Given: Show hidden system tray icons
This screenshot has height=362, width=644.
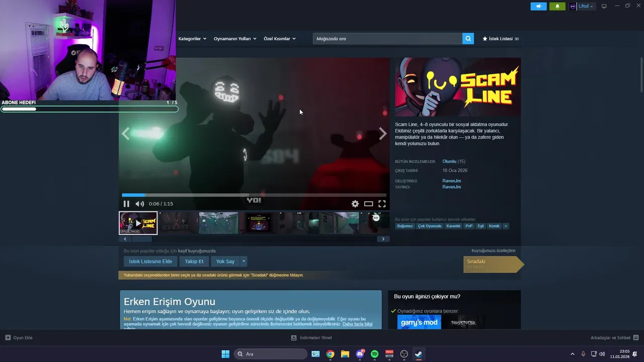Looking at the screenshot, I should [x=572, y=354].
